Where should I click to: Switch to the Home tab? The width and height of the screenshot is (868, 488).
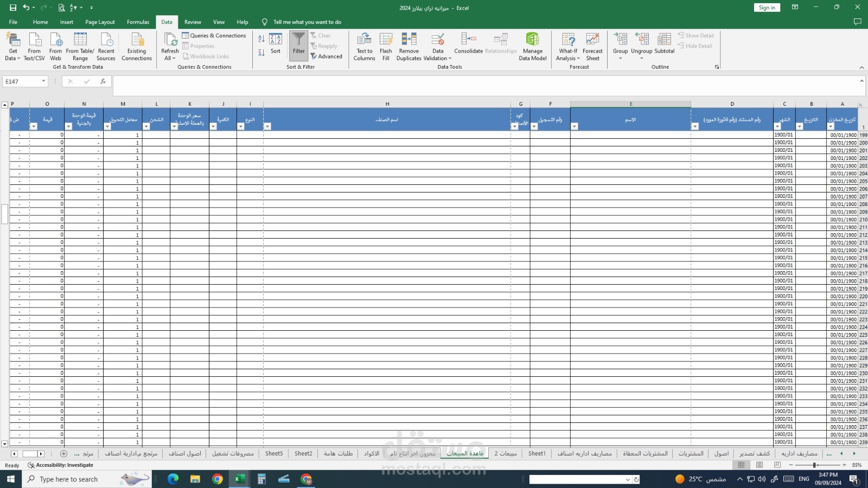coord(40,22)
